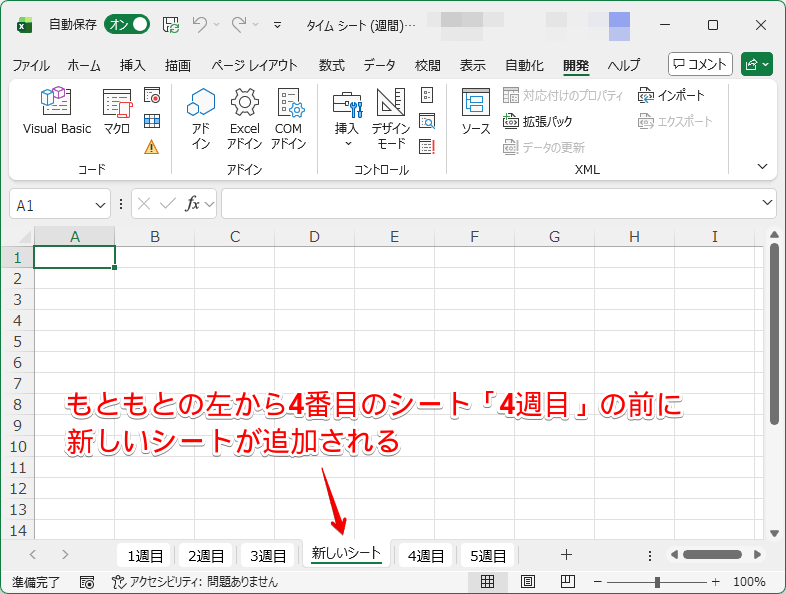This screenshot has height=594, width=786.
Task: Select the 新しいシート tab
Action: [346, 553]
